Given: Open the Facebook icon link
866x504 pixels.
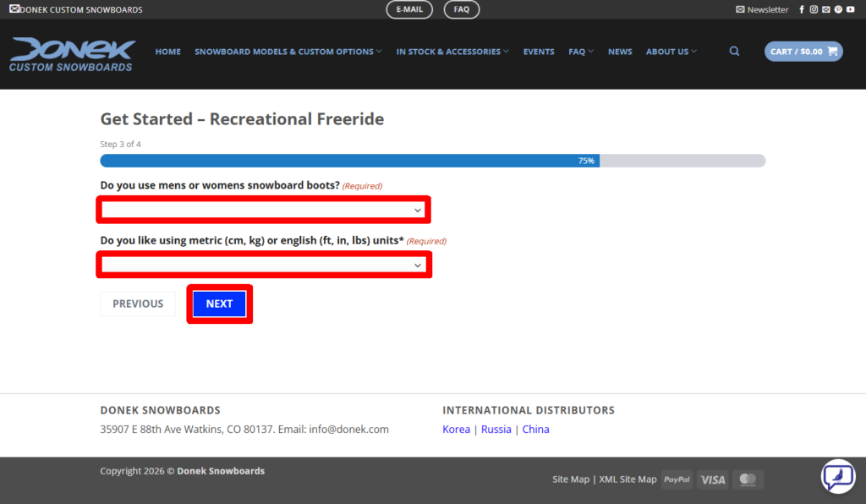Looking at the screenshot, I should tap(802, 10).
